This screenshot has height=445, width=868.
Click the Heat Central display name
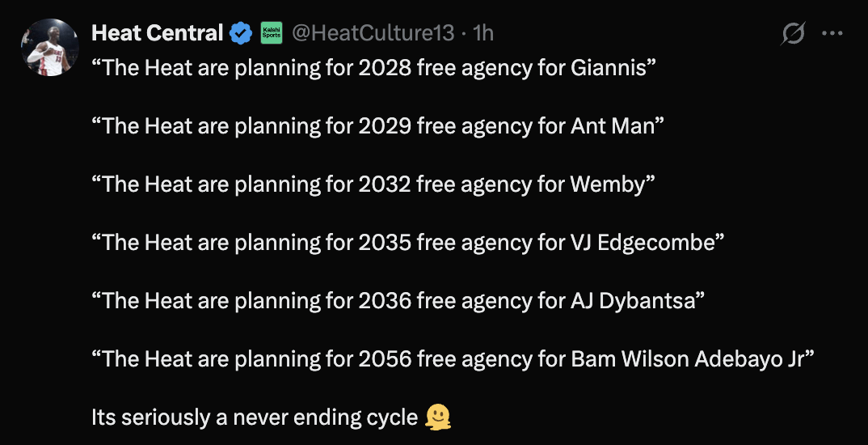pos(157,33)
